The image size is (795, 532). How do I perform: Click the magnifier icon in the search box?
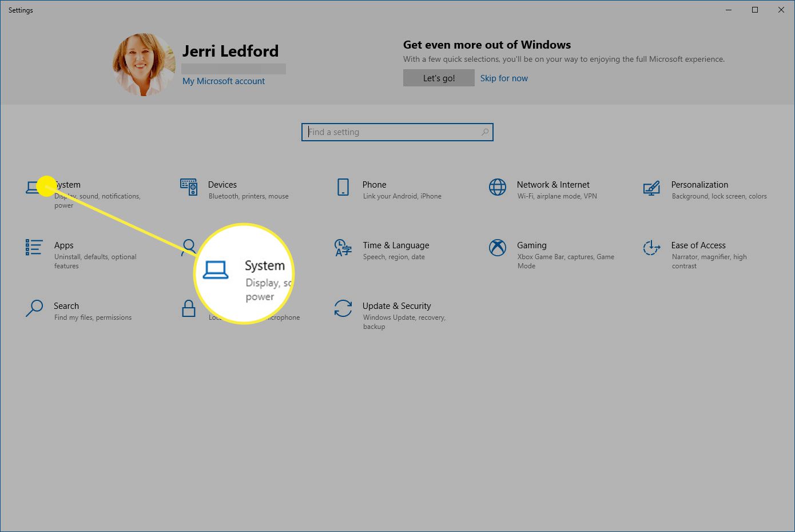tap(485, 132)
